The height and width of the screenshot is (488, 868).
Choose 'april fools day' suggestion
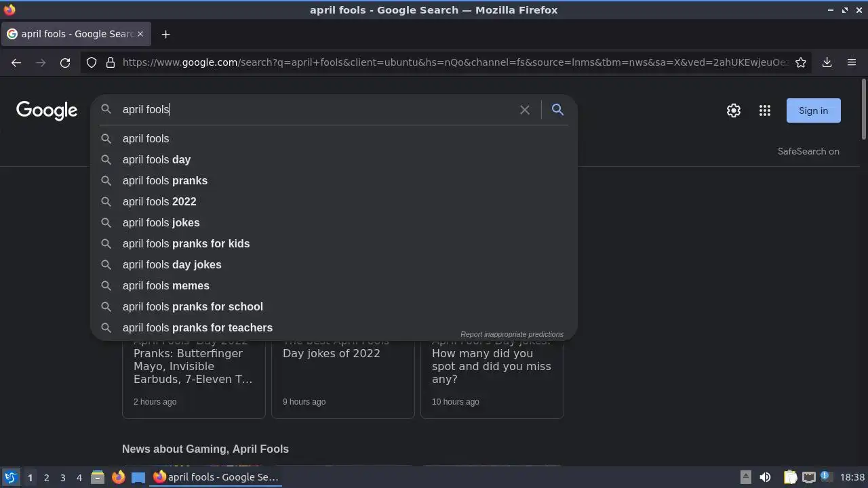(334, 159)
